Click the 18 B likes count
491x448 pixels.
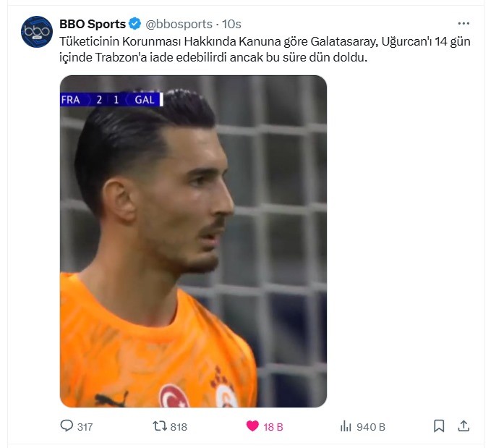click(x=273, y=427)
